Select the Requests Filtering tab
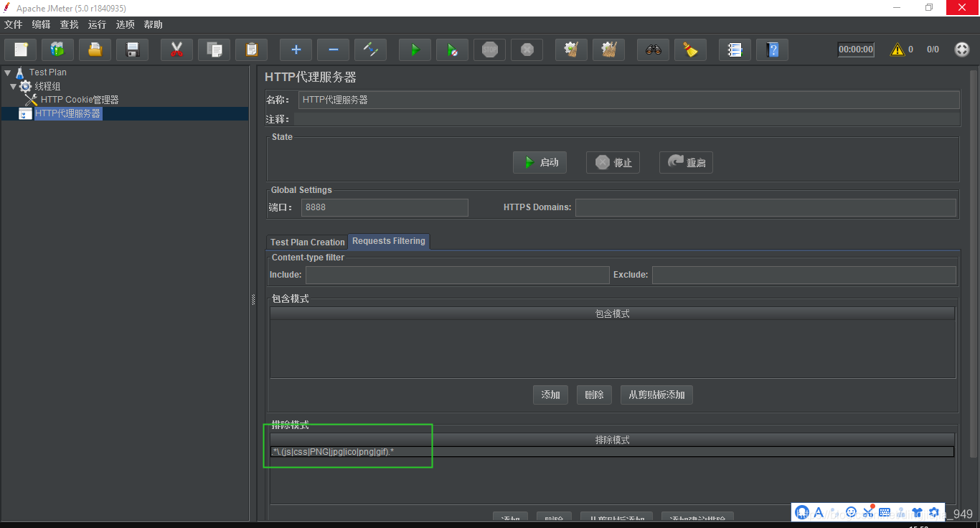 [x=389, y=241]
